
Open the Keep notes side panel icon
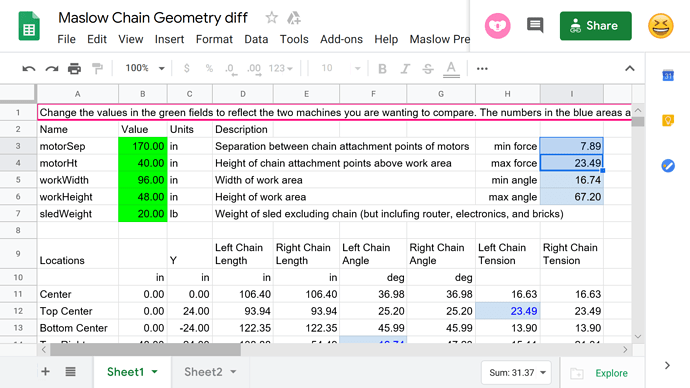[x=668, y=120]
